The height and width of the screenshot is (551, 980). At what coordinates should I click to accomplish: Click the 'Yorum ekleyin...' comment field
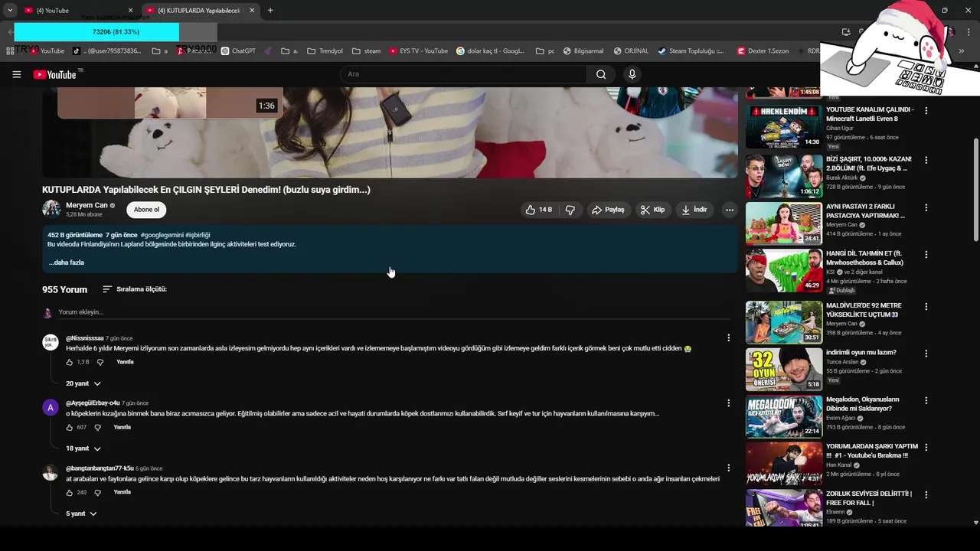394,312
